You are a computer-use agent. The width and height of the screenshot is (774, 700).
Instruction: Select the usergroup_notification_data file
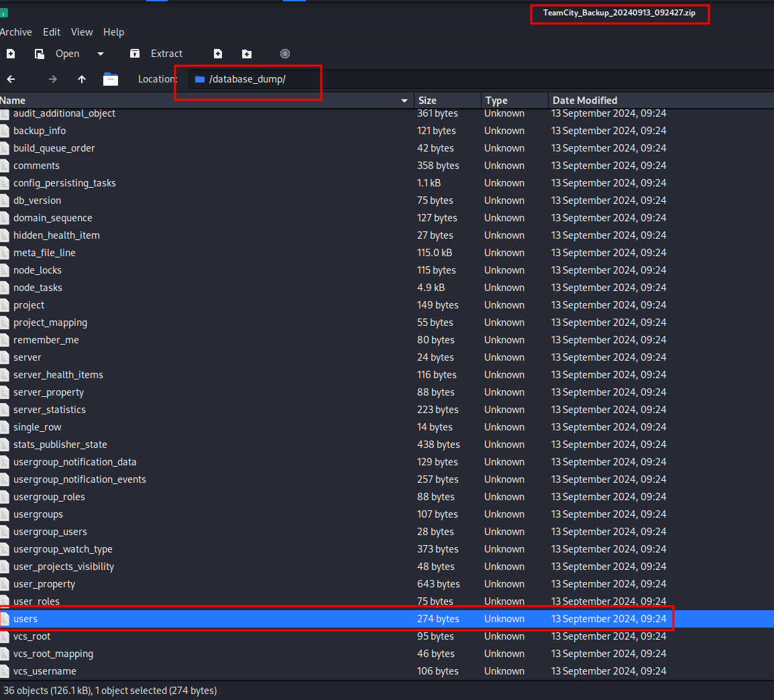[x=387, y=462]
